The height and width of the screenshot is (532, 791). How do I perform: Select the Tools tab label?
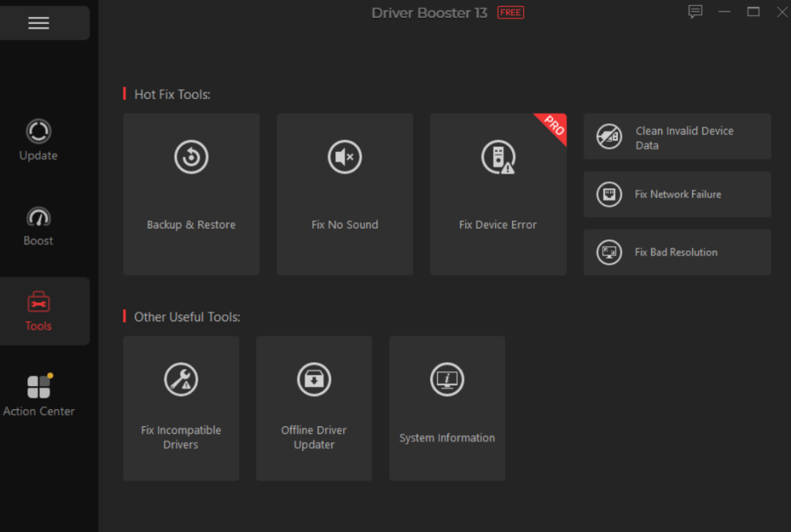39,326
